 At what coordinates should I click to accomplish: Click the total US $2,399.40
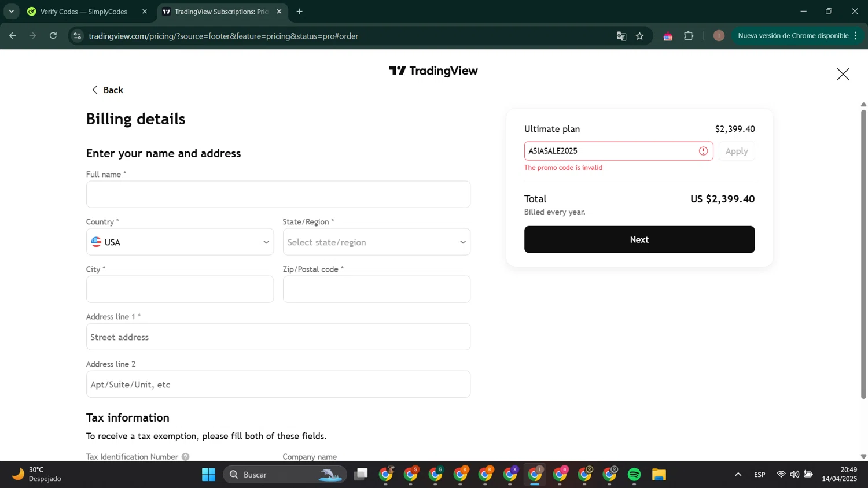[722, 199]
